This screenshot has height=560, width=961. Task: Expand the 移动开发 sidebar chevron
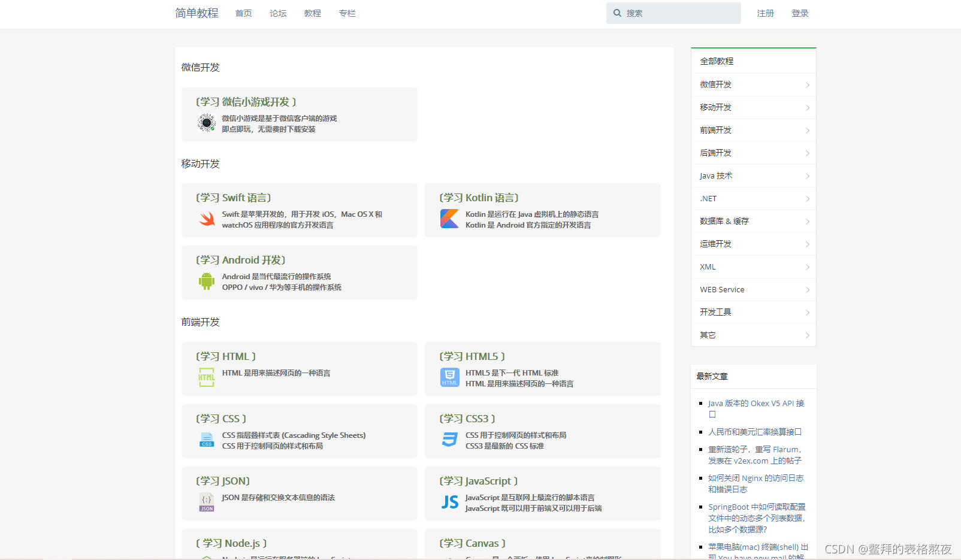(808, 108)
